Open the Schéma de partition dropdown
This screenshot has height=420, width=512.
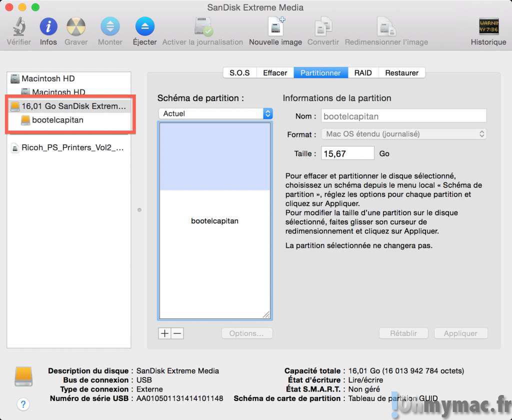[215, 113]
